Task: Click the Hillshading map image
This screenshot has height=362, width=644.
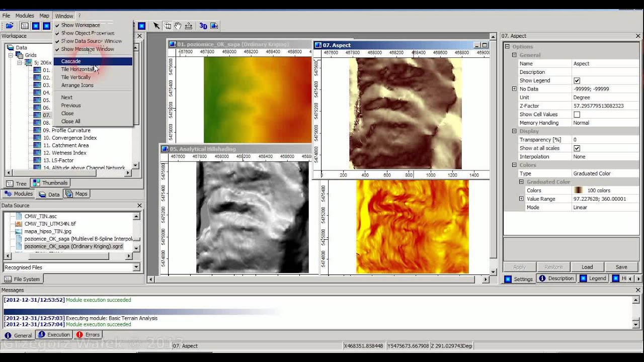Action: pyautogui.click(x=253, y=217)
